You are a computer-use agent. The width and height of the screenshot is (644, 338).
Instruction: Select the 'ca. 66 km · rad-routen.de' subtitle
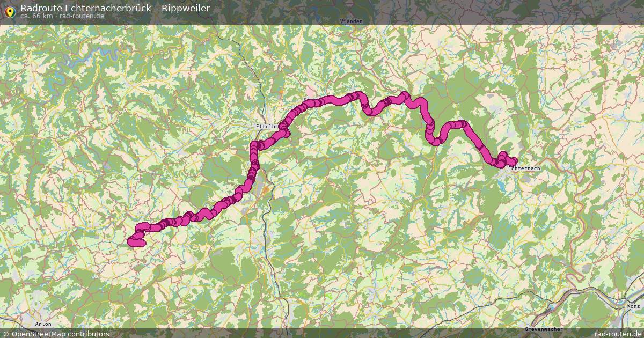click(x=62, y=16)
